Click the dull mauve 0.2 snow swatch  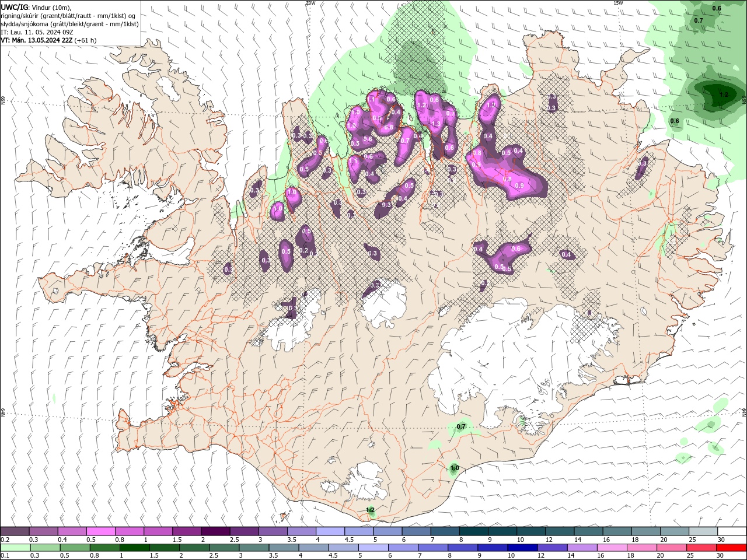tap(15, 531)
